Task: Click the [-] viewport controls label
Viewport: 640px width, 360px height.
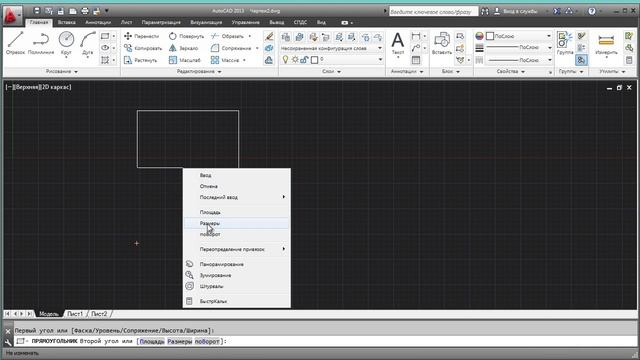Action: click(9, 87)
